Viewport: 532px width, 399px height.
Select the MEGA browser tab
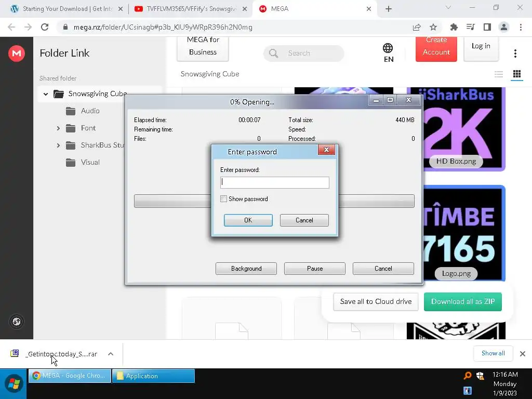[x=315, y=9]
